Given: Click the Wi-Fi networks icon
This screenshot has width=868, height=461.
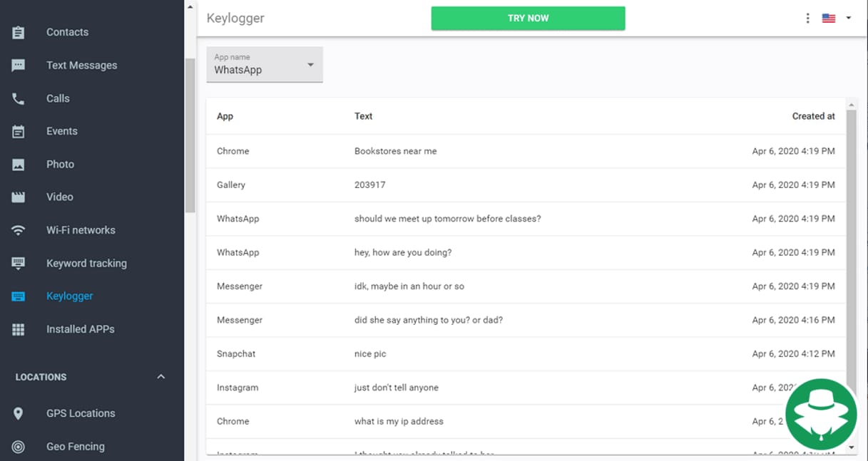Looking at the screenshot, I should [19, 229].
